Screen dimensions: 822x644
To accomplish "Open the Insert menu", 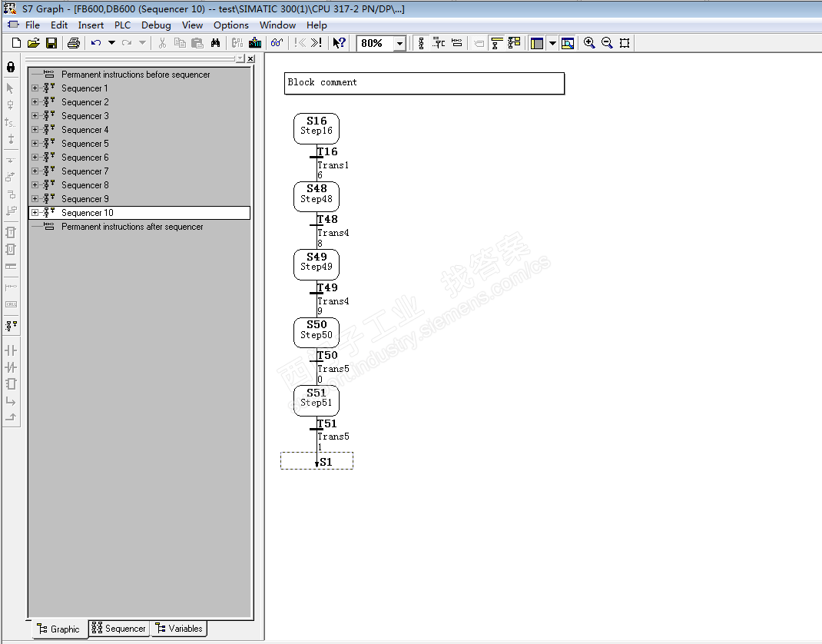I will click(91, 25).
